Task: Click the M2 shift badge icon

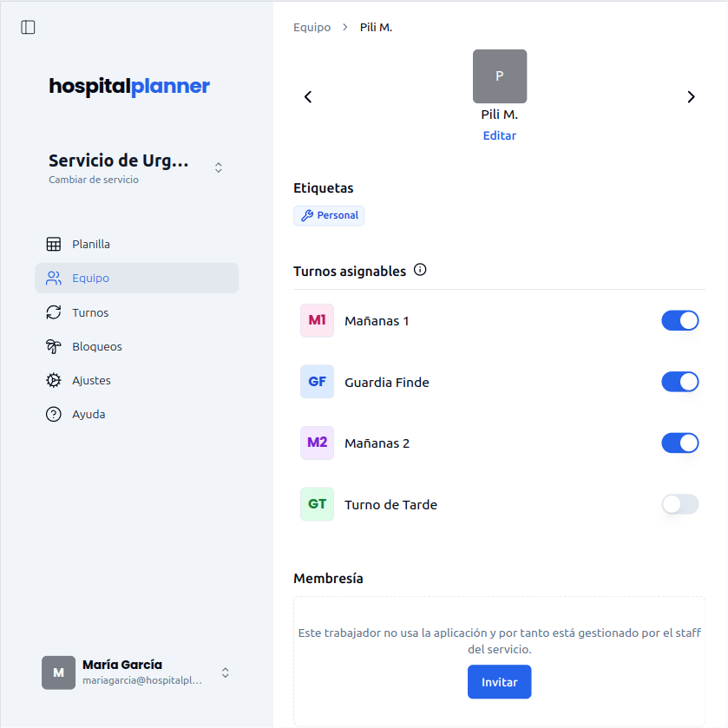Action: [x=317, y=443]
